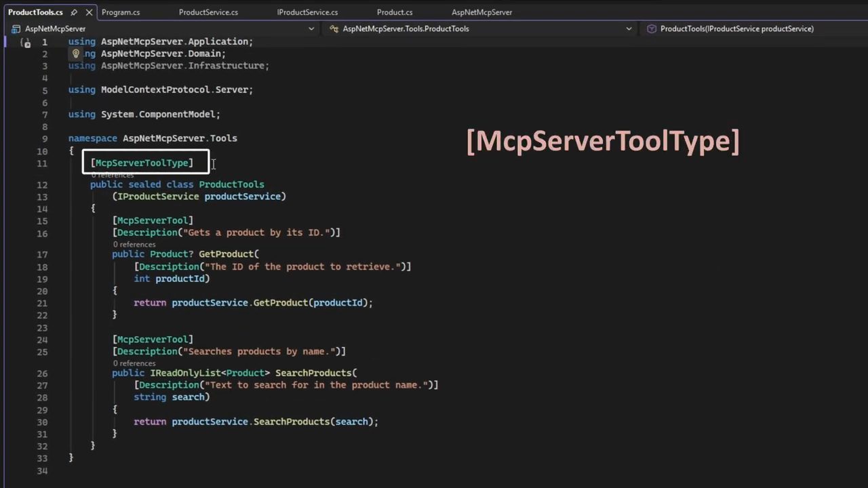Activate the AspNetMcpServer document tab

coord(482,12)
